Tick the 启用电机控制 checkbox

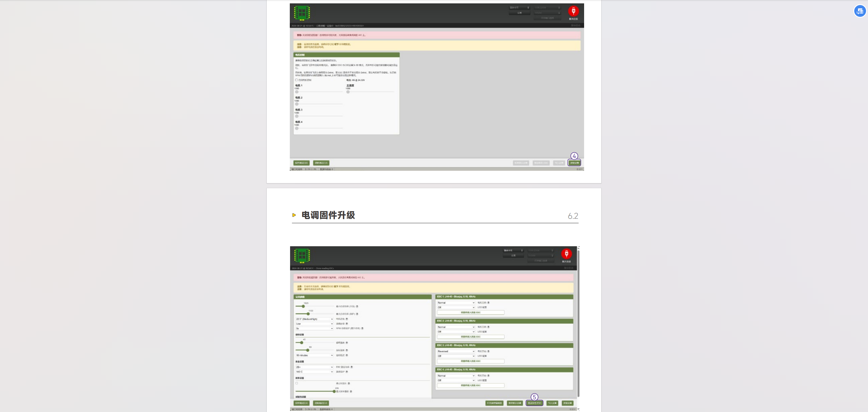297,80
